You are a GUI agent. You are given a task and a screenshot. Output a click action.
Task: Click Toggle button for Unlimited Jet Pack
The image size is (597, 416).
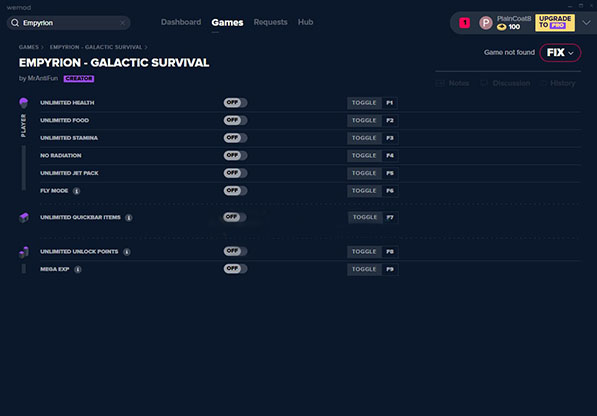(x=364, y=173)
